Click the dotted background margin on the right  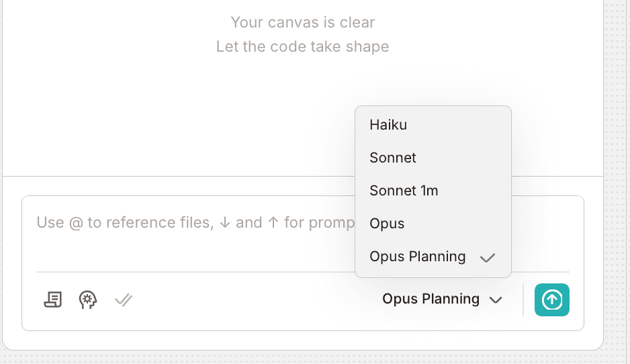click(617, 168)
